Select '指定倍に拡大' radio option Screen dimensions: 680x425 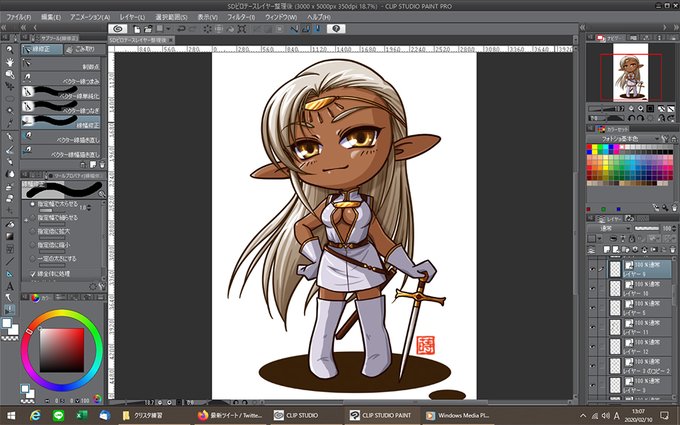click(x=33, y=232)
